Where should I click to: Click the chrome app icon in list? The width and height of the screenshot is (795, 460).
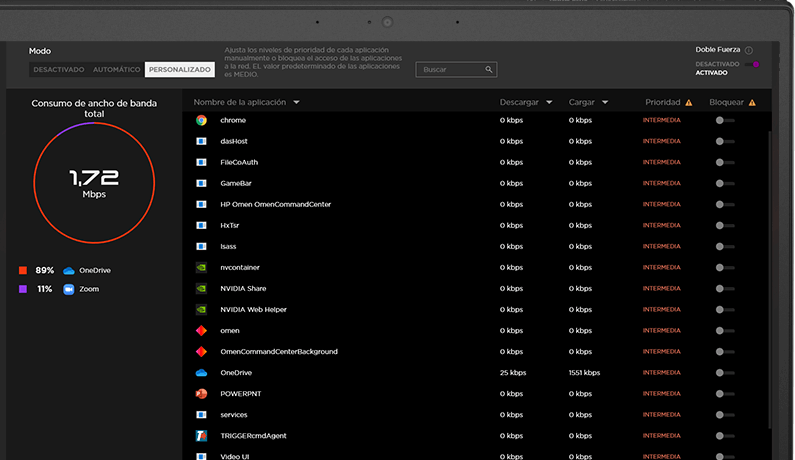click(201, 120)
